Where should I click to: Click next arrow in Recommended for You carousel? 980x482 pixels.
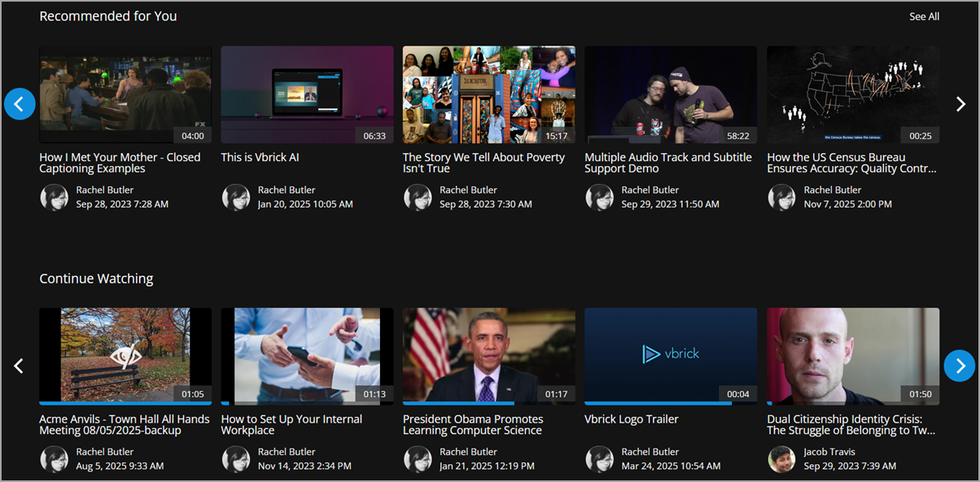[960, 104]
